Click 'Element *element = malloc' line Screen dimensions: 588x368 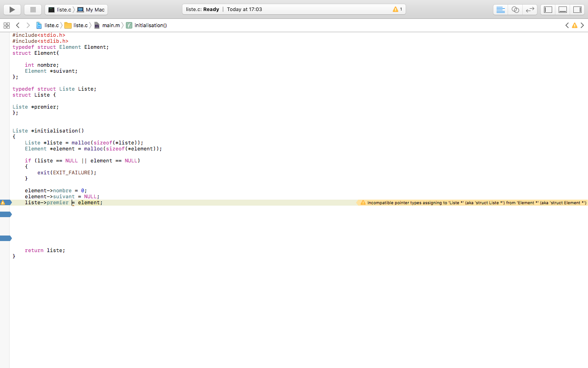(93, 149)
